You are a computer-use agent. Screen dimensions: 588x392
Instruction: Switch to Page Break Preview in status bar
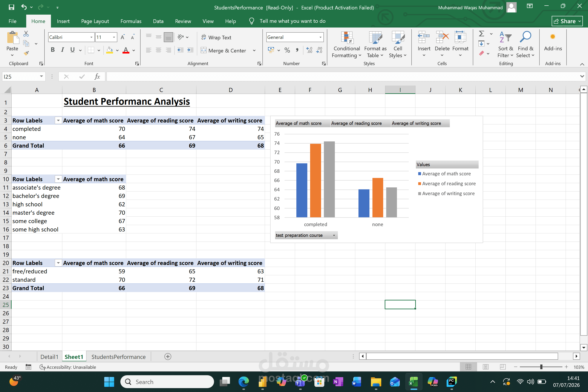(503, 367)
